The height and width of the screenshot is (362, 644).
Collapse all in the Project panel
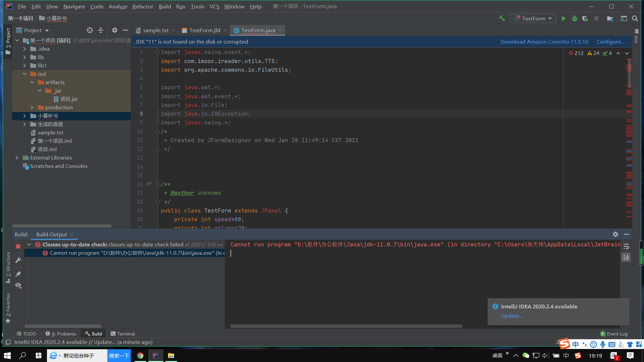point(101,30)
